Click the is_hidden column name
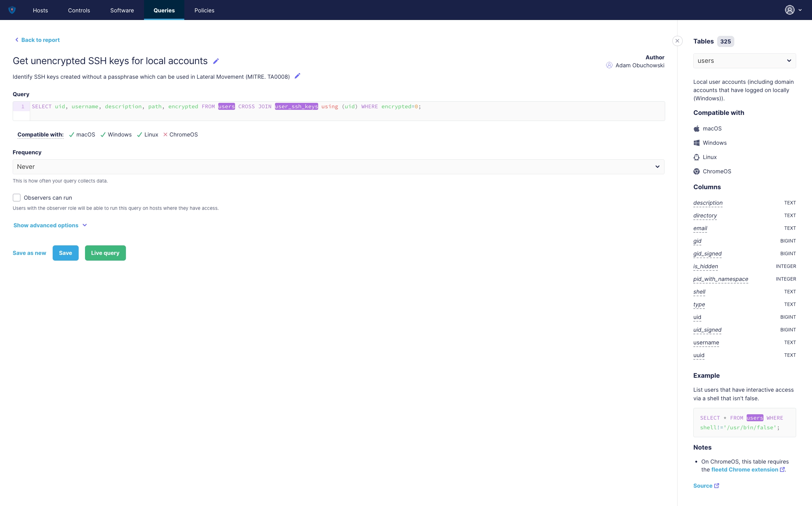This screenshot has width=812, height=506. point(705,266)
